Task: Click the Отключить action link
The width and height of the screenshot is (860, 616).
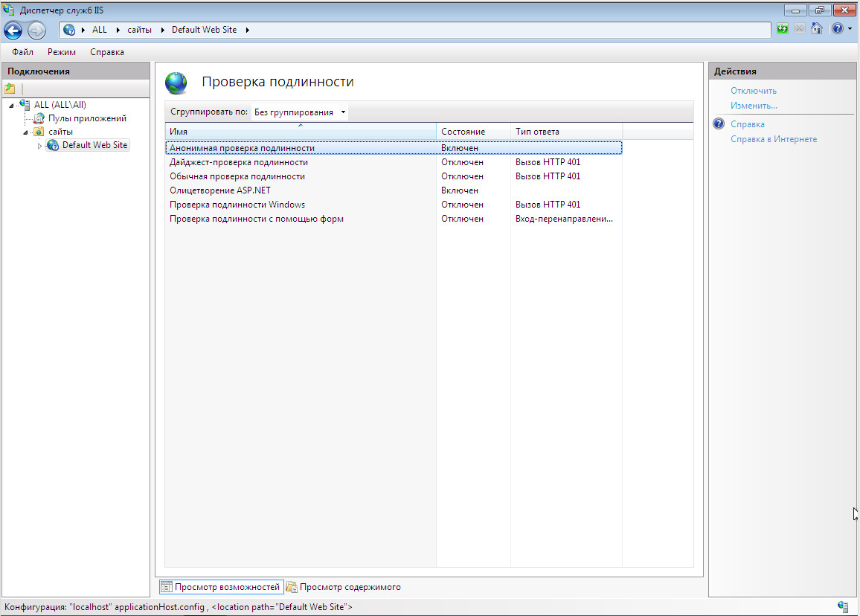Action: point(753,91)
